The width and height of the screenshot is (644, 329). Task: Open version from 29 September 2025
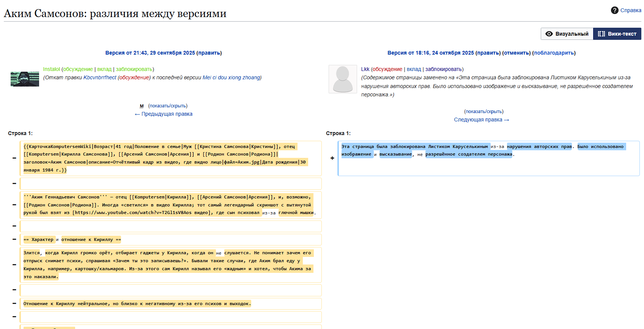(150, 53)
